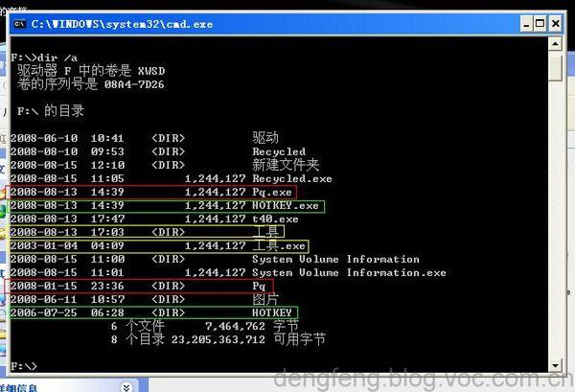
Task: Click the final F:\> prompt
Action: [24, 366]
